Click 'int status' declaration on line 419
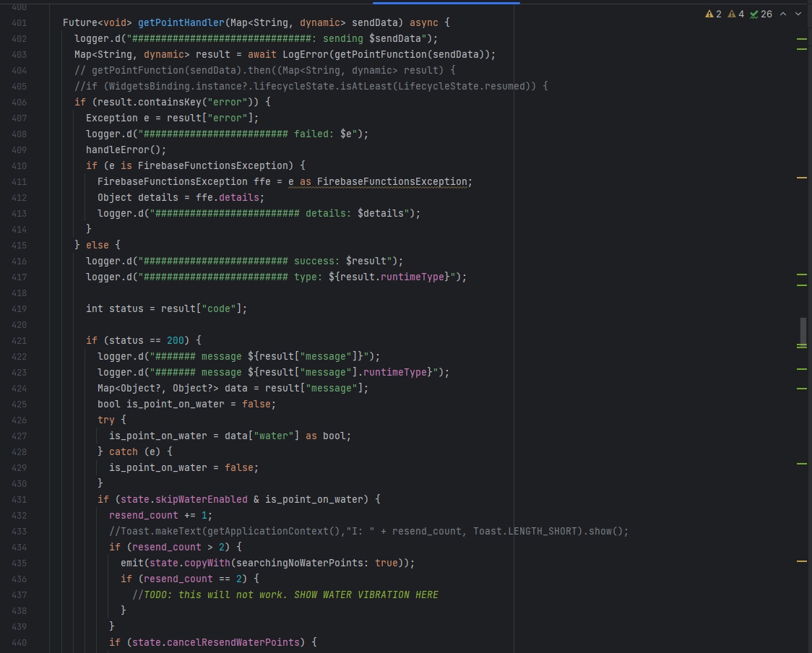 coord(114,308)
